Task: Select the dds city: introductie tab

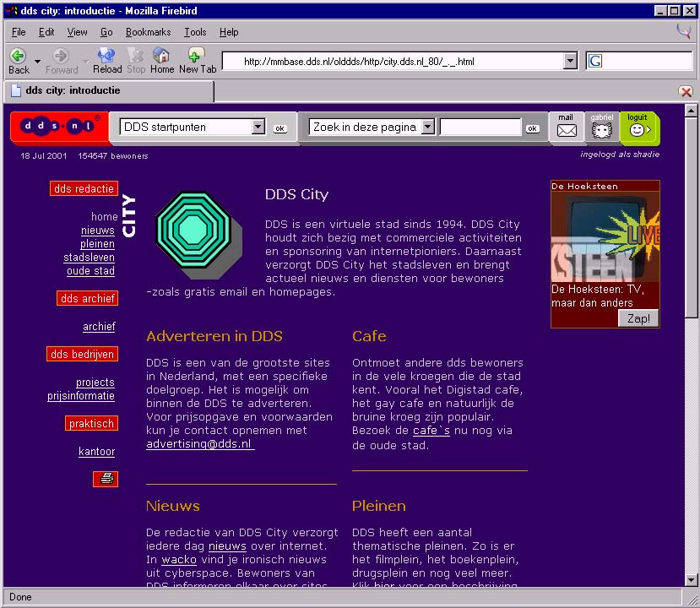Action: 109,90
